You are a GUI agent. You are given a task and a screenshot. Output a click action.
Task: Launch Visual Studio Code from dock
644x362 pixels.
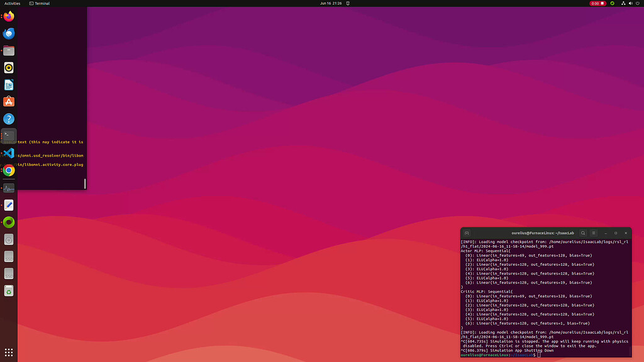[9, 153]
